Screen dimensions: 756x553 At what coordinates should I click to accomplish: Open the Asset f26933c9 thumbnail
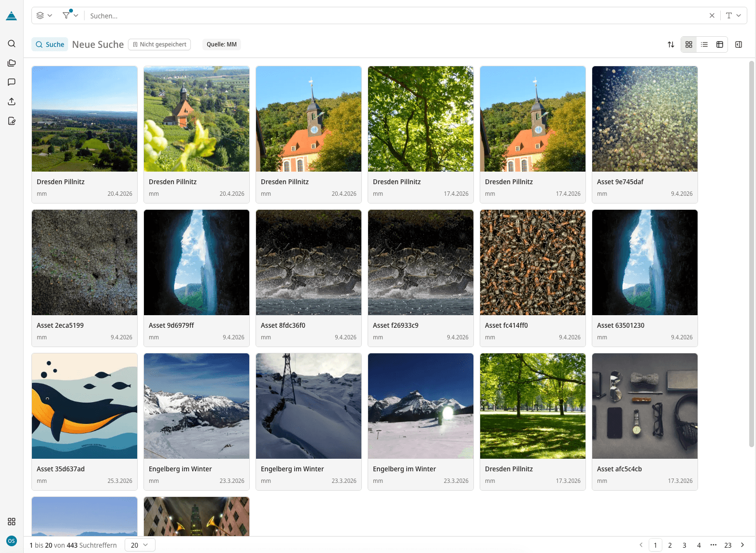tap(421, 262)
